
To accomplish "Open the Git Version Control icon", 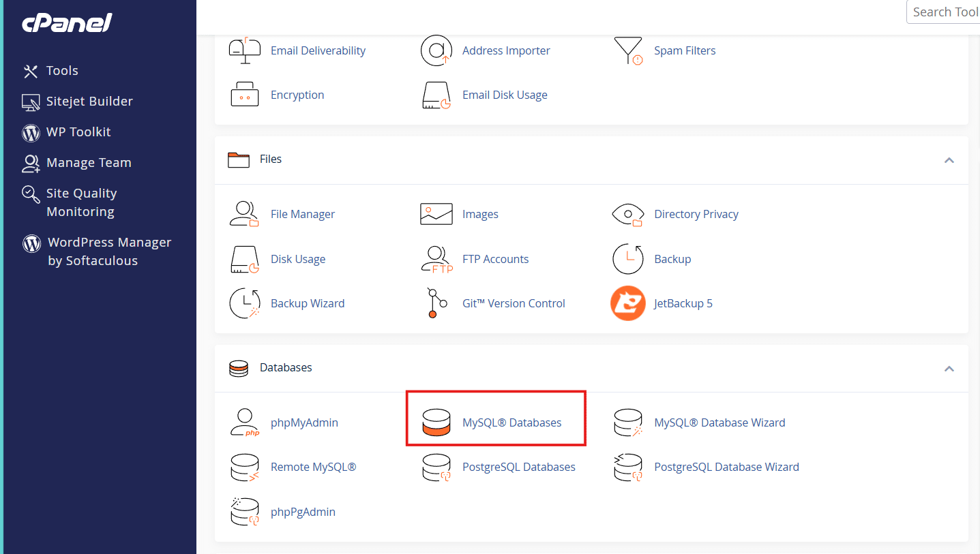I will click(436, 303).
